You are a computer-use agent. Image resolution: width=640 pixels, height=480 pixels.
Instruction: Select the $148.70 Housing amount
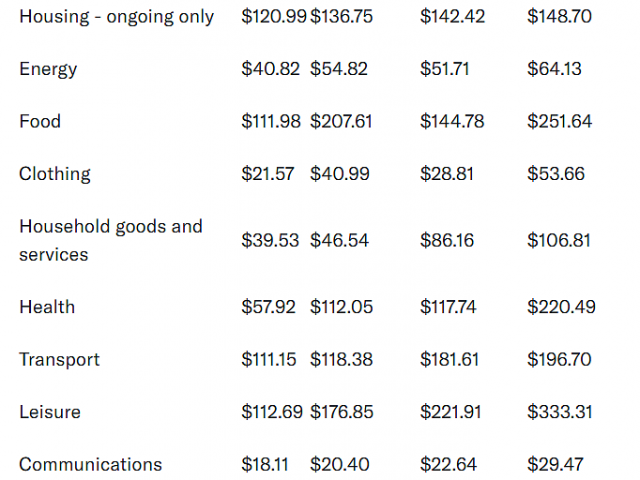tap(560, 17)
